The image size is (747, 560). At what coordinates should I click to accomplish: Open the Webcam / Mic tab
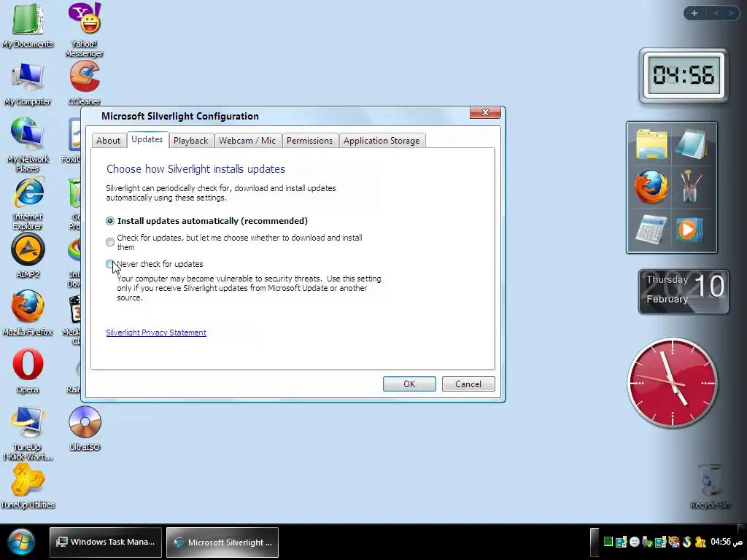(x=247, y=141)
